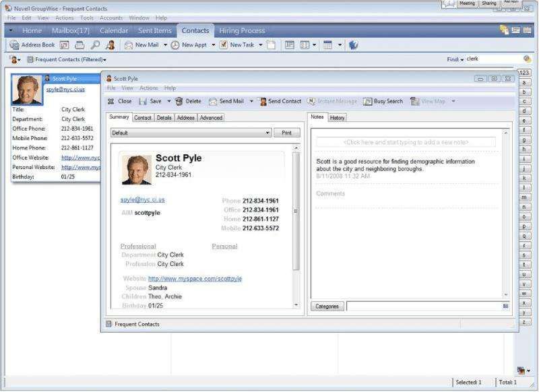Select the Details tab in contact window
This screenshot has height=392, width=539.
pos(164,118)
